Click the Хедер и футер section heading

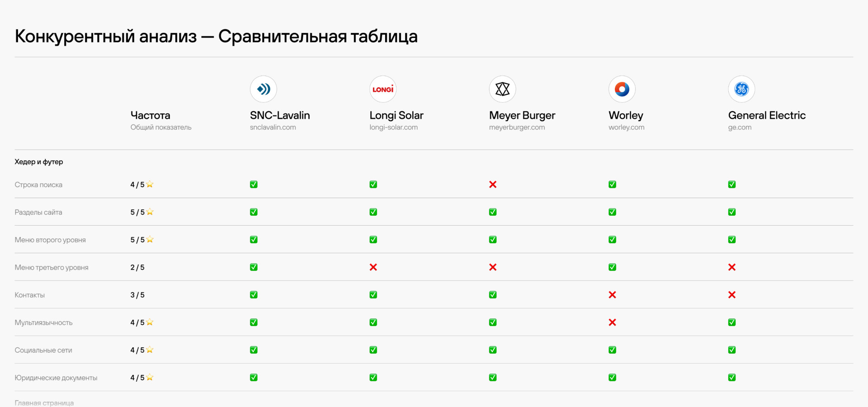(x=39, y=162)
